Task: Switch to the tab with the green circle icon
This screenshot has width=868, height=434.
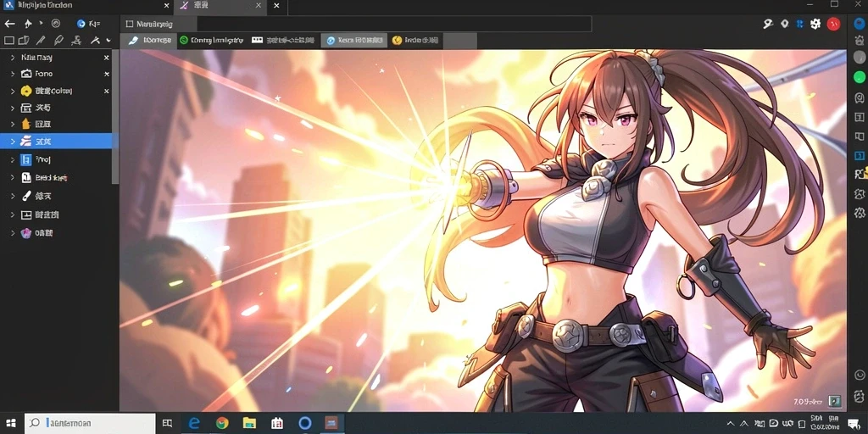Action: 211,41
